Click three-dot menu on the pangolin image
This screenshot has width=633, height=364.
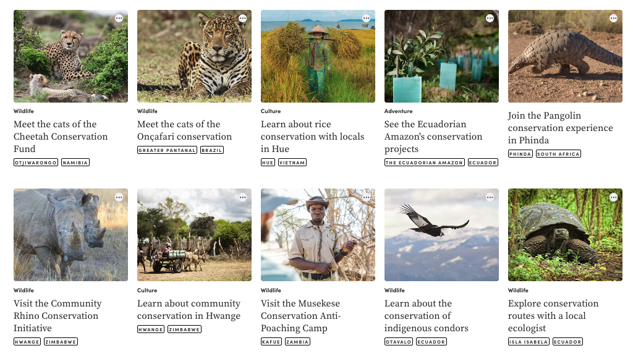click(613, 19)
